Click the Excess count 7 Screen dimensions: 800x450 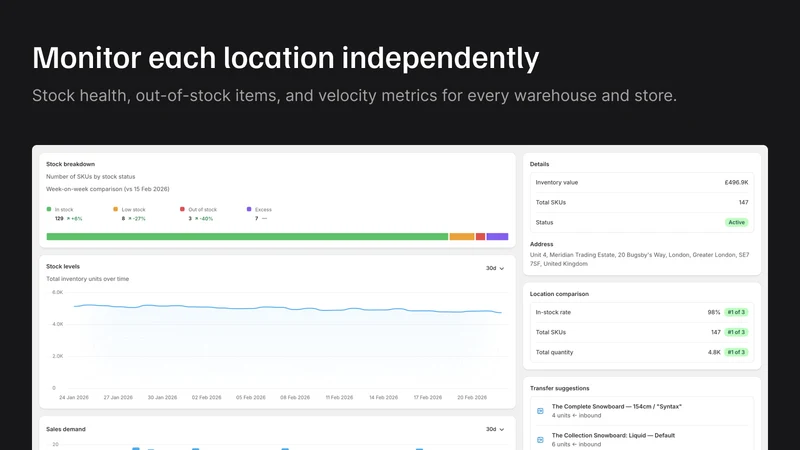pyautogui.click(x=257, y=218)
